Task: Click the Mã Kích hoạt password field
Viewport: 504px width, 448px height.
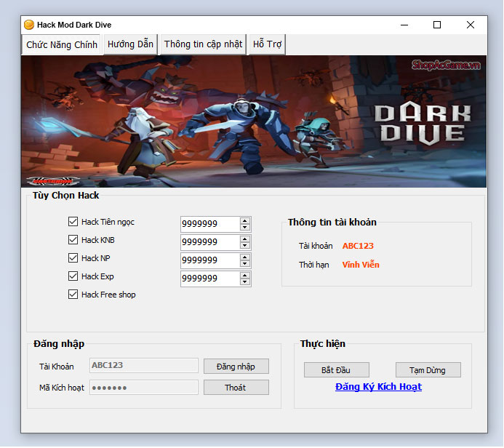Action: tap(144, 387)
